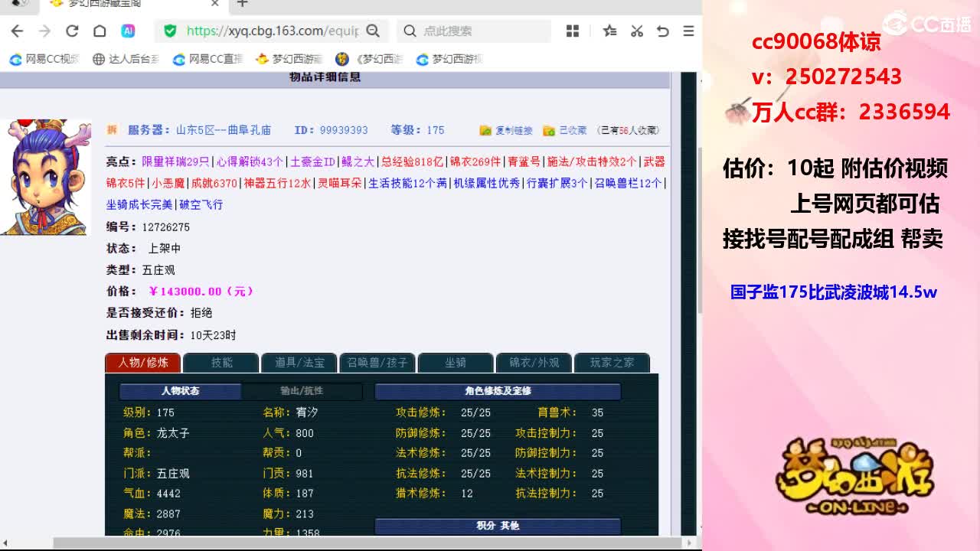
Task: Click the item number 12726275
Action: pyautogui.click(x=165, y=227)
